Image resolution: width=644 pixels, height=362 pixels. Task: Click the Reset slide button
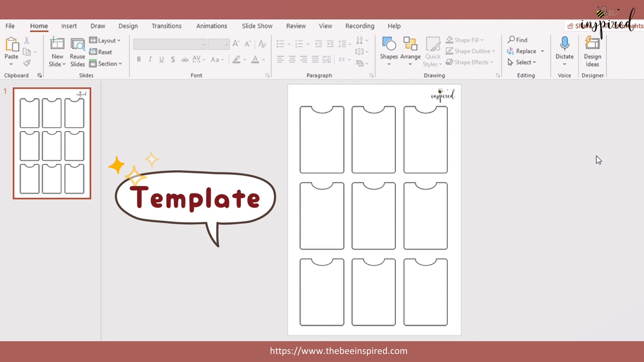click(101, 52)
